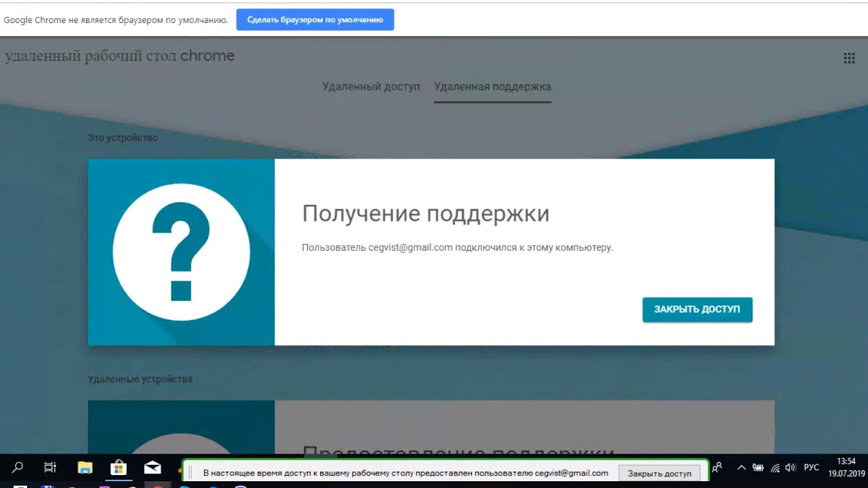Screen dimensions: 868x488
Task: Click the sharing notification message text
Action: pyautogui.click(x=406, y=473)
